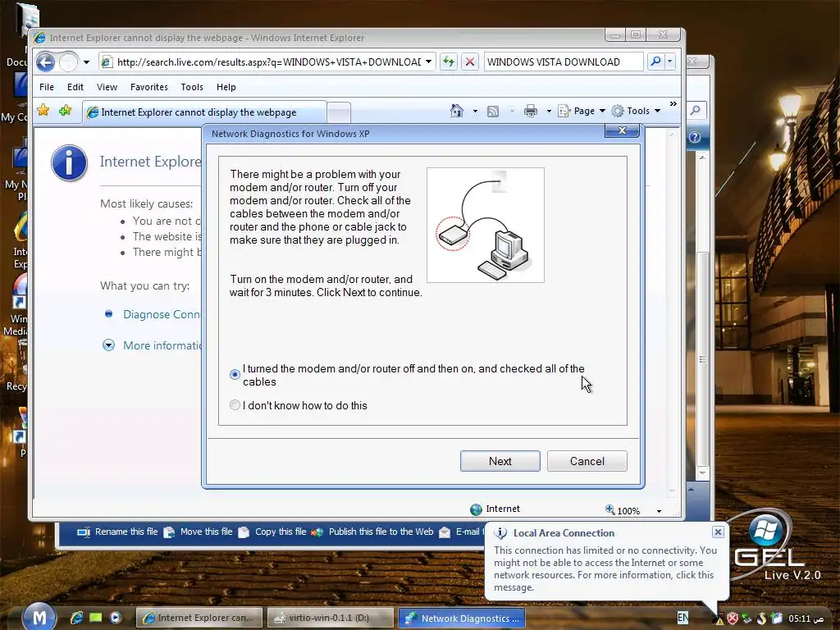Click the Print icon
Image resolution: width=840 pixels, height=630 pixels.
click(531, 111)
